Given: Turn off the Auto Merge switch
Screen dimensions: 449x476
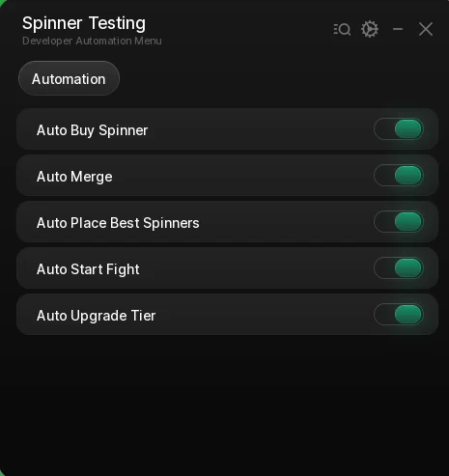Looking at the screenshot, I should pyautogui.click(x=399, y=176).
